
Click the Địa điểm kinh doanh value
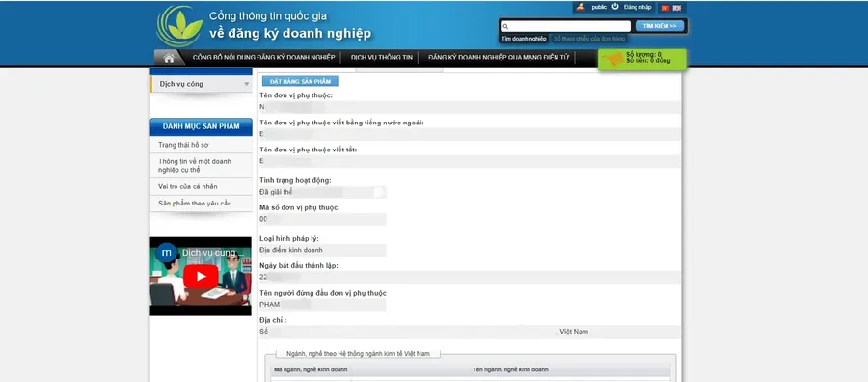click(291, 250)
